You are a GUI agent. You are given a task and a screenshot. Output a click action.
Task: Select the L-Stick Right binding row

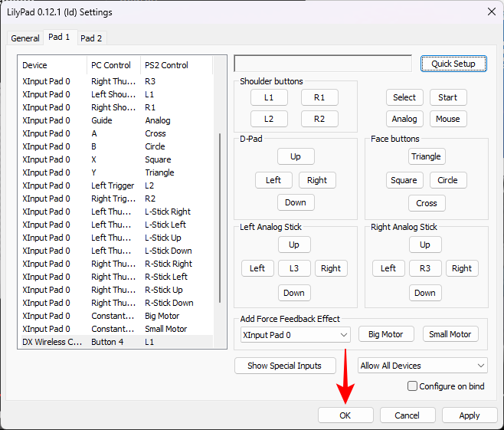coord(117,212)
